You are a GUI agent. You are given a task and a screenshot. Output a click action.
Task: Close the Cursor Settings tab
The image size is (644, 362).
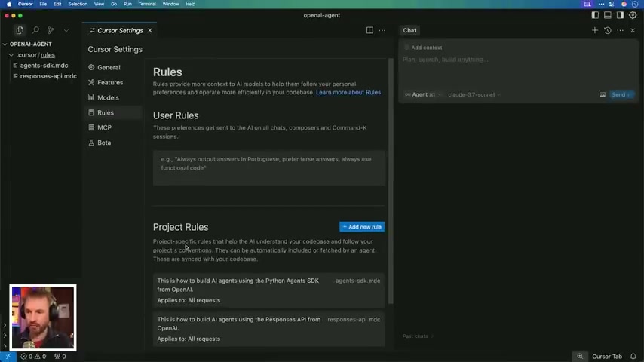pyautogui.click(x=150, y=30)
